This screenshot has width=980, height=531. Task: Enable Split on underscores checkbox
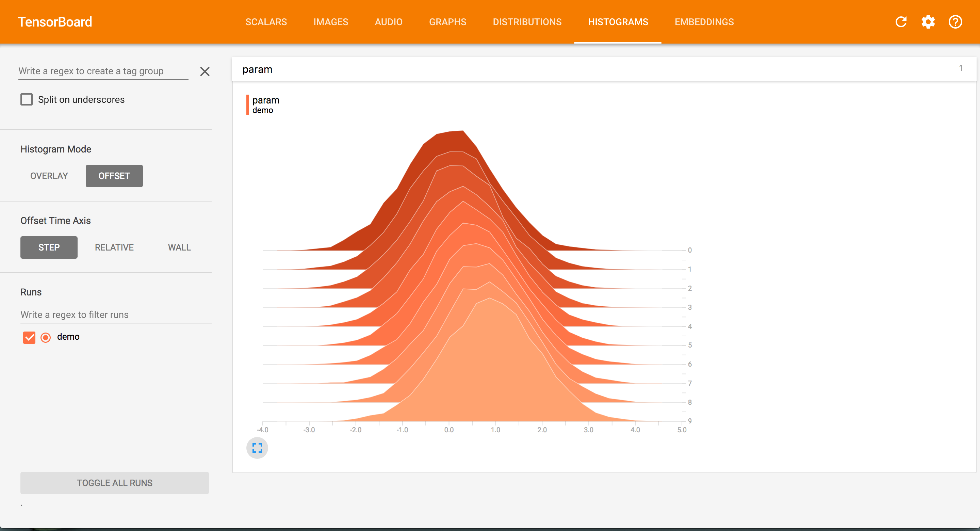(x=27, y=99)
